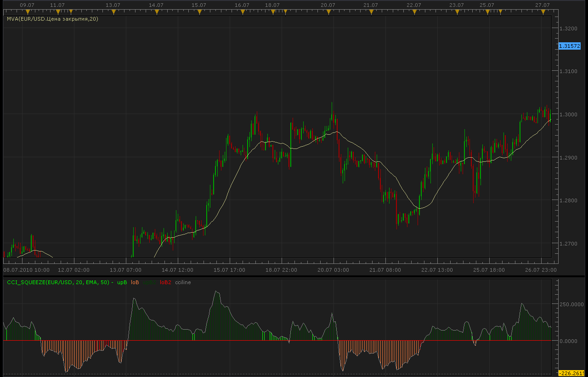Click the cciline legend entry
Viewport: 588px width, 377px height.
183,282
